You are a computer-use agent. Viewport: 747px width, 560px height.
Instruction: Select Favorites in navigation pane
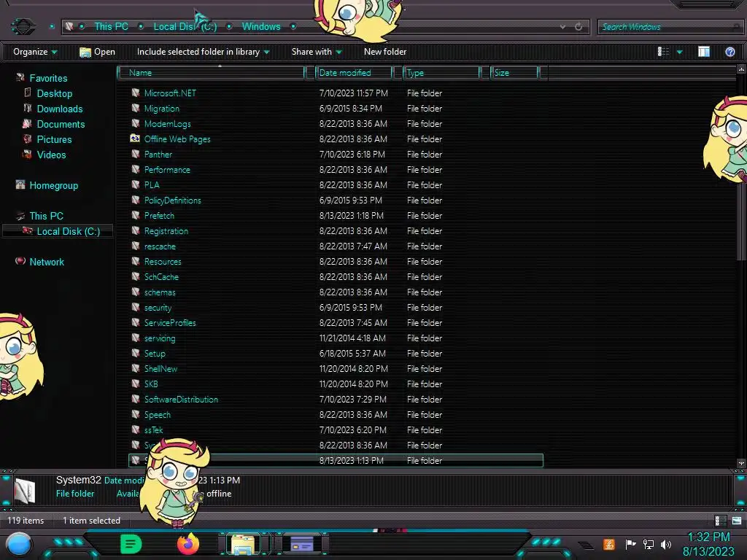pos(48,78)
